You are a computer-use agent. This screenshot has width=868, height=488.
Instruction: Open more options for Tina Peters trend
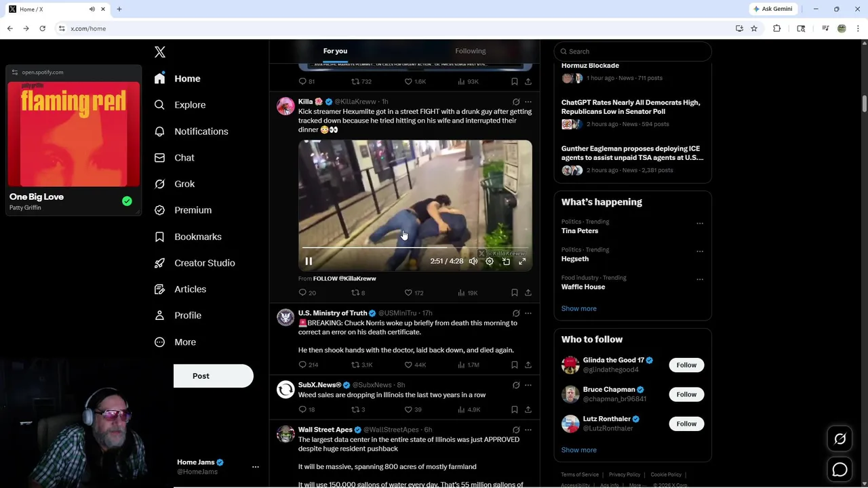pyautogui.click(x=700, y=223)
